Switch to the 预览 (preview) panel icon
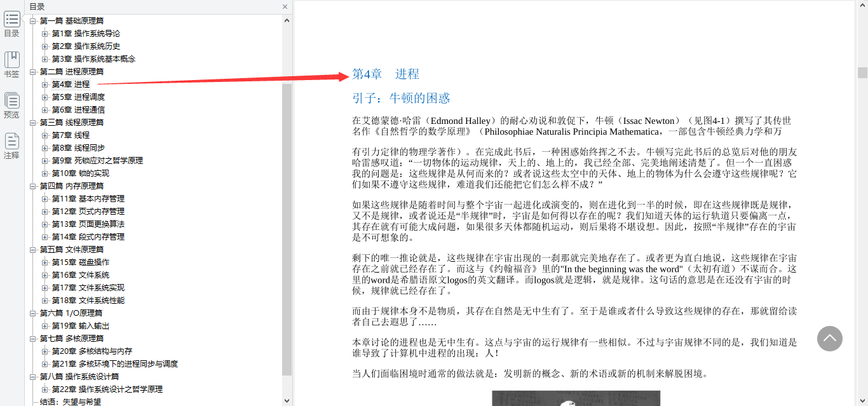Screen dimensions: 868x406 click(11, 102)
